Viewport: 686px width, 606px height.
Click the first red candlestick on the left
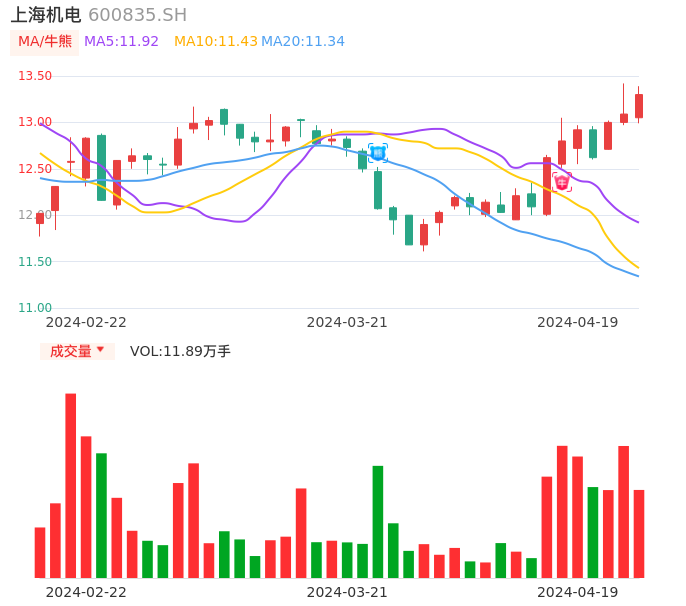[40, 218]
